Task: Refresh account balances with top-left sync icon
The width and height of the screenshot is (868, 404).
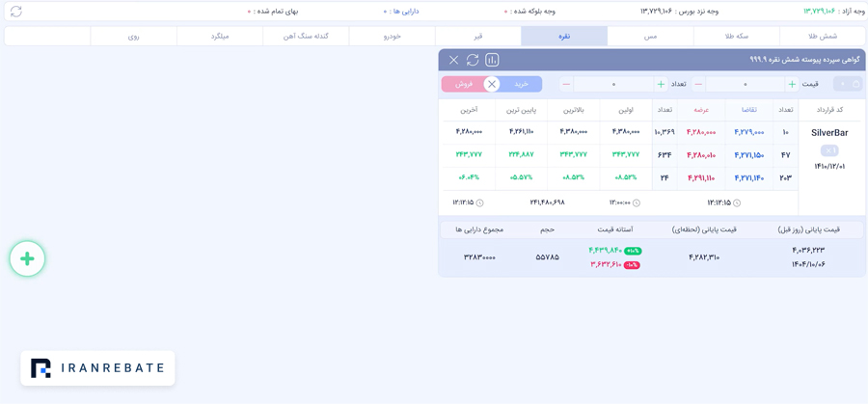Action: pyautogui.click(x=16, y=11)
